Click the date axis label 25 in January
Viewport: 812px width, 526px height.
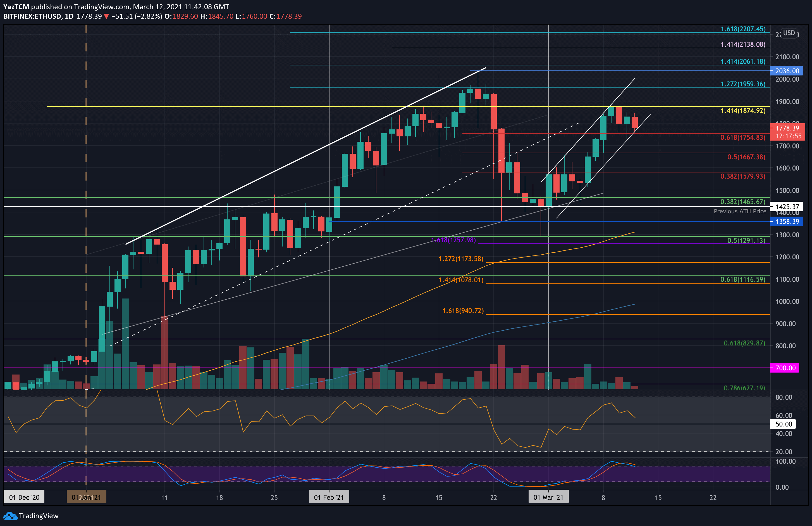(x=274, y=498)
